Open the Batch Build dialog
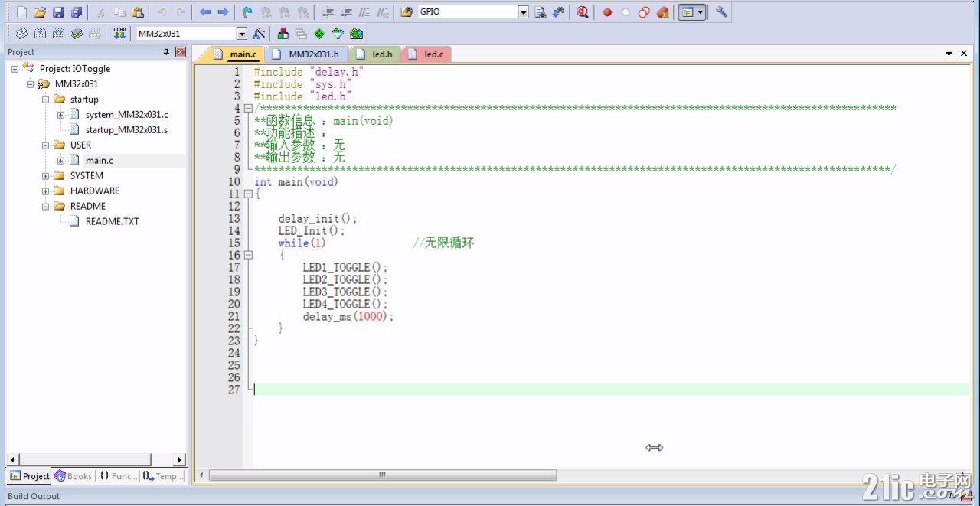The image size is (980, 506). (77, 34)
